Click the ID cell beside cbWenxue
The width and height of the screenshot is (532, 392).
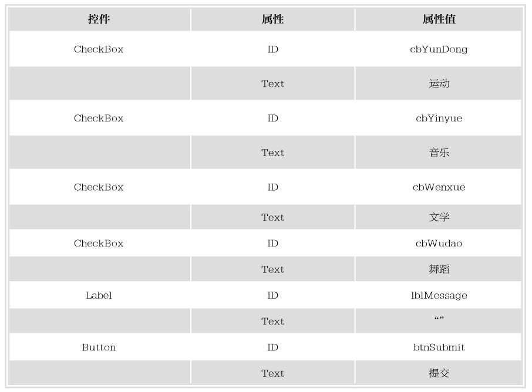pyautogui.click(x=273, y=187)
